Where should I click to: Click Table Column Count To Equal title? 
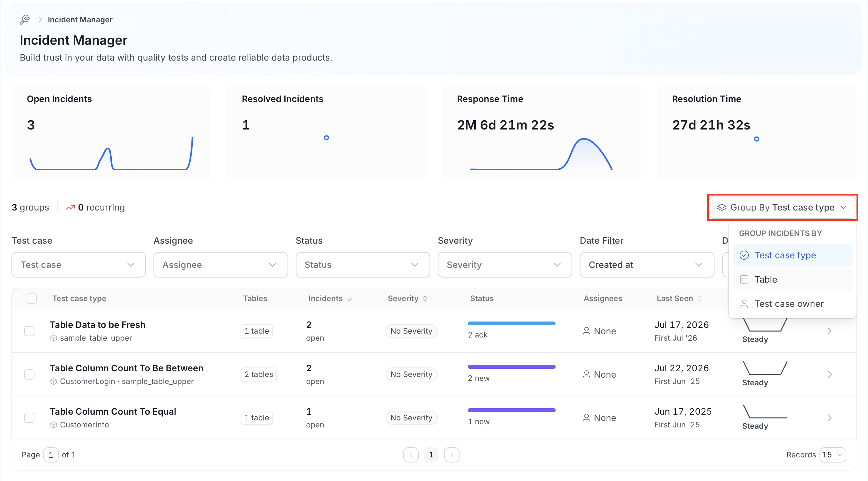pos(113,411)
